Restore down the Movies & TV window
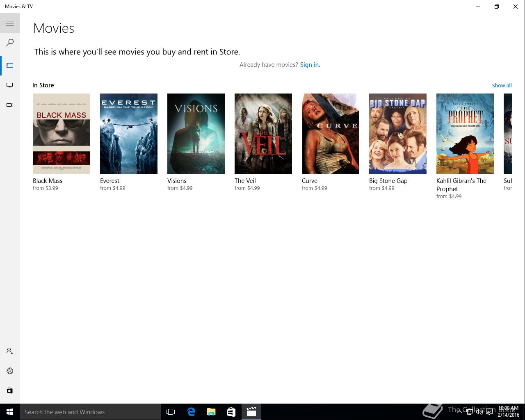The width and height of the screenshot is (525, 420). pyautogui.click(x=497, y=7)
